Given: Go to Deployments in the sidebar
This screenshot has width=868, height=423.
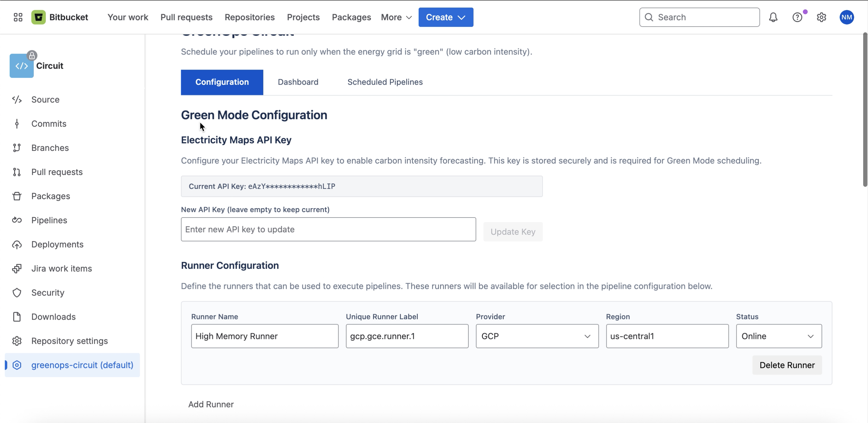Looking at the screenshot, I should click(x=57, y=245).
